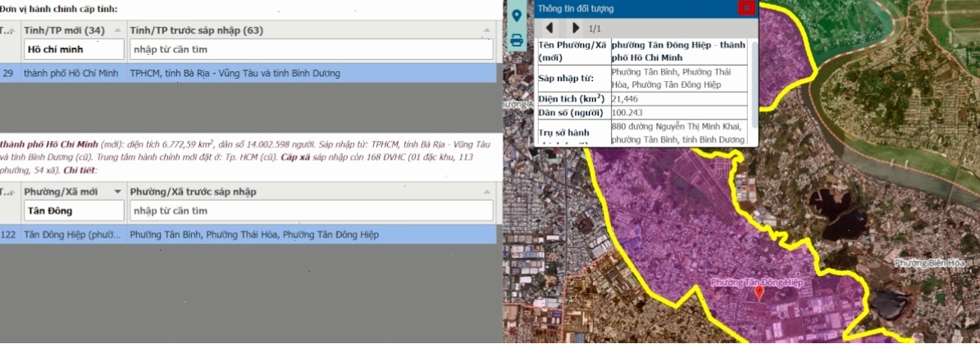Viewport: 980px width, 344px height.
Task: Click the popup scrollbar in object info
Action: click(x=754, y=84)
